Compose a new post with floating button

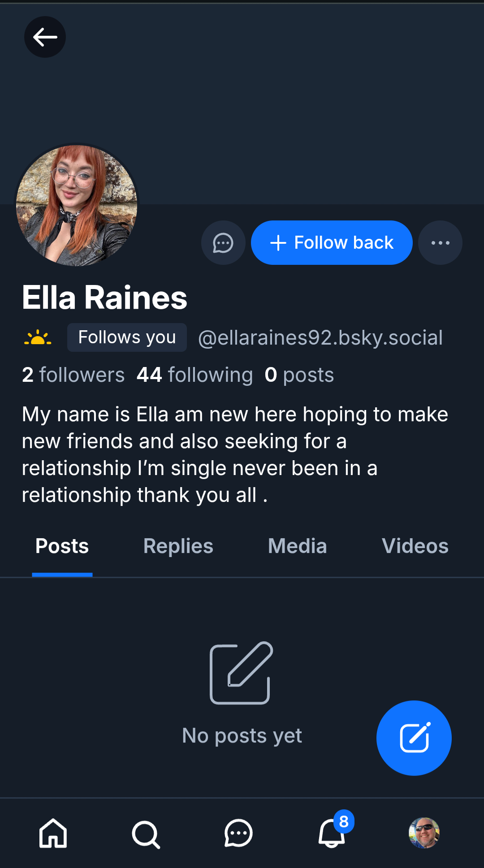(x=414, y=738)
